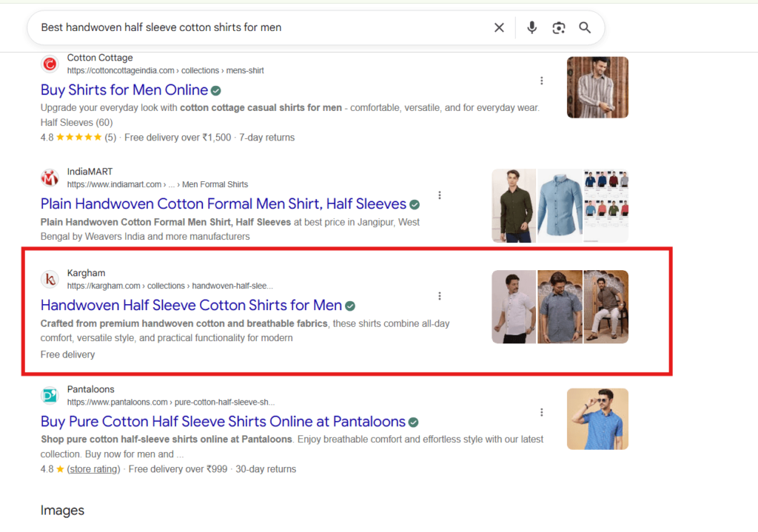Open Google Lens image search icon
The width and height of the screenshot is (758, 532).
click(558, 27)
